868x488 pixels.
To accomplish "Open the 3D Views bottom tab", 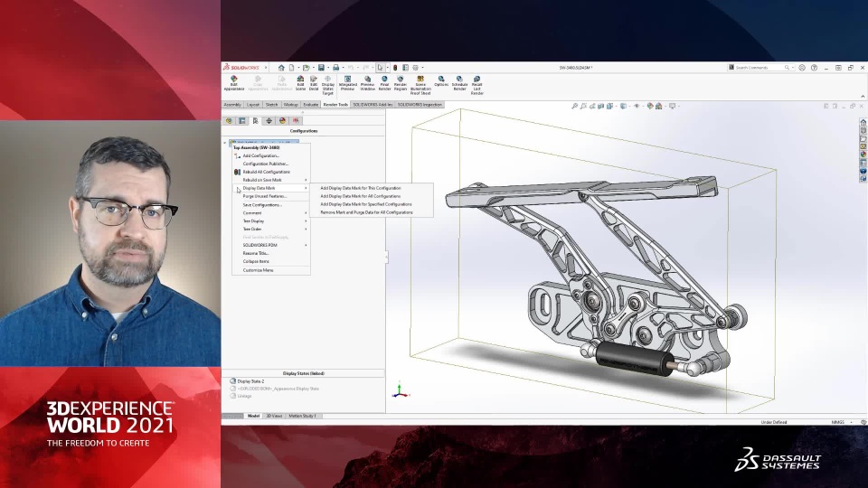I will click(x=274, y=416).
